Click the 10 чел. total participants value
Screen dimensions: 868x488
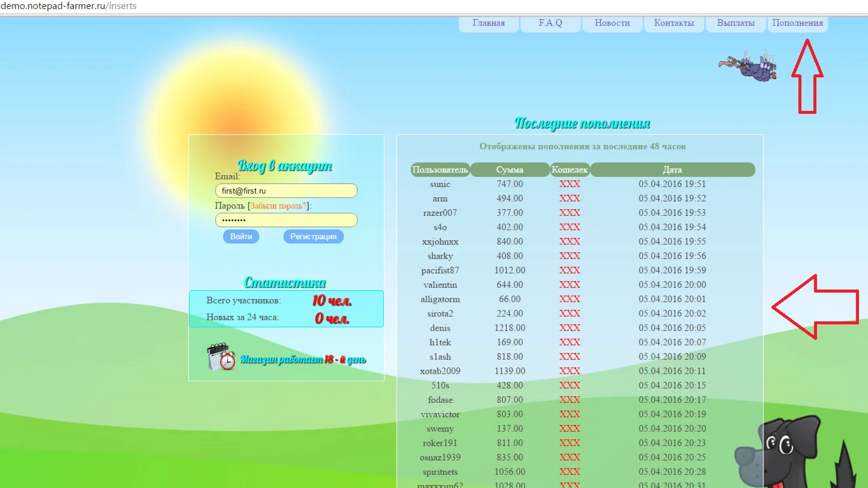tap(332, 301)
